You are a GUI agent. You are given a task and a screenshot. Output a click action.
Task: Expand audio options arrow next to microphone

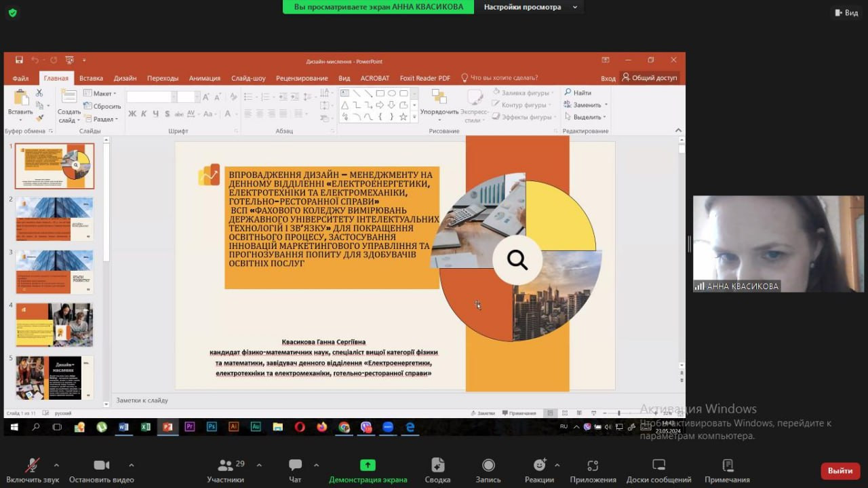pyautogui.click(x=56, y=465)
